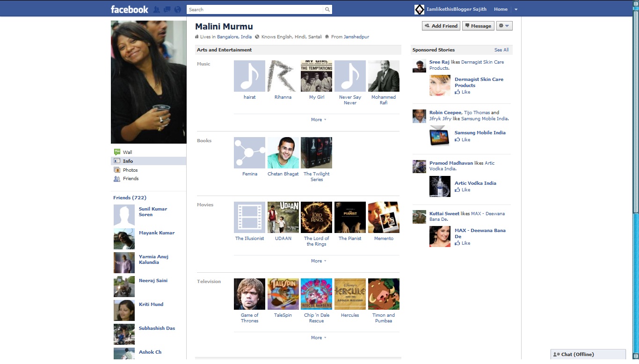Expand More under Movies
Screen dimensions: 639x364
coord(319,261)
